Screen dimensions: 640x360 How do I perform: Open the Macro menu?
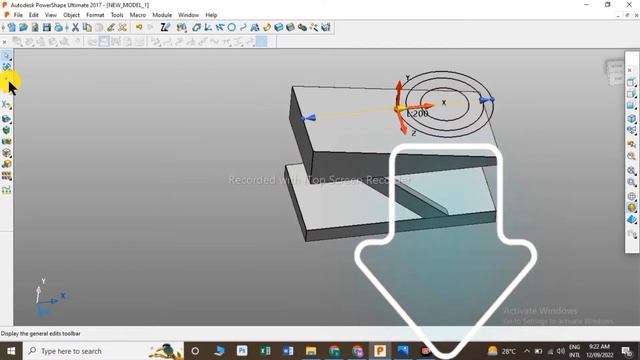(x=138, y=15)
